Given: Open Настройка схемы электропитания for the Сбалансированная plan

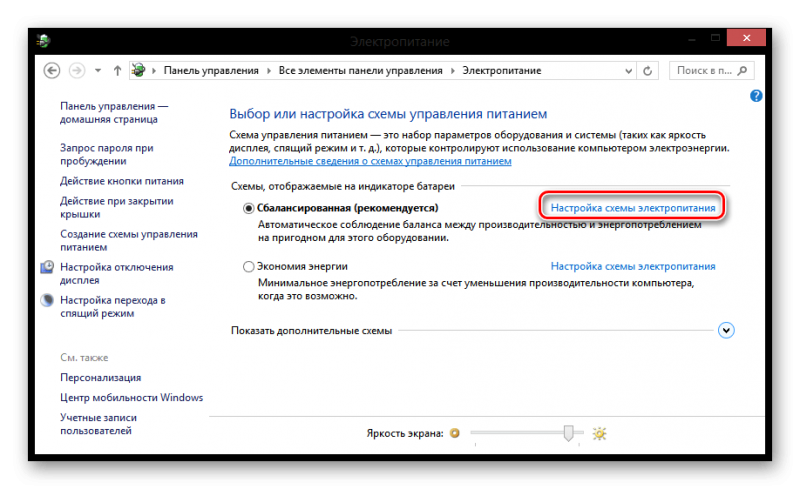Looking at the screenshot, I should (633, 208).
